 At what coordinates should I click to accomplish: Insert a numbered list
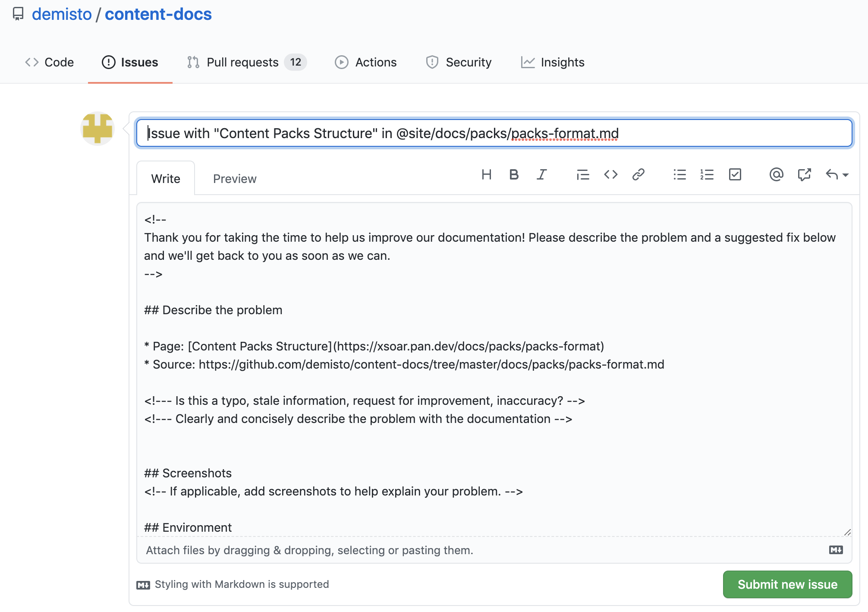click(x=707, y=174)
